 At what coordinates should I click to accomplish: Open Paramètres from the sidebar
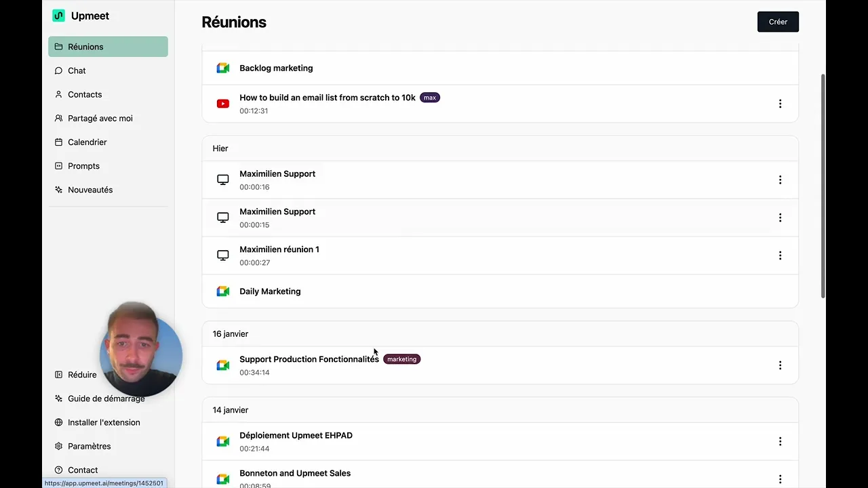coord(89,446)
